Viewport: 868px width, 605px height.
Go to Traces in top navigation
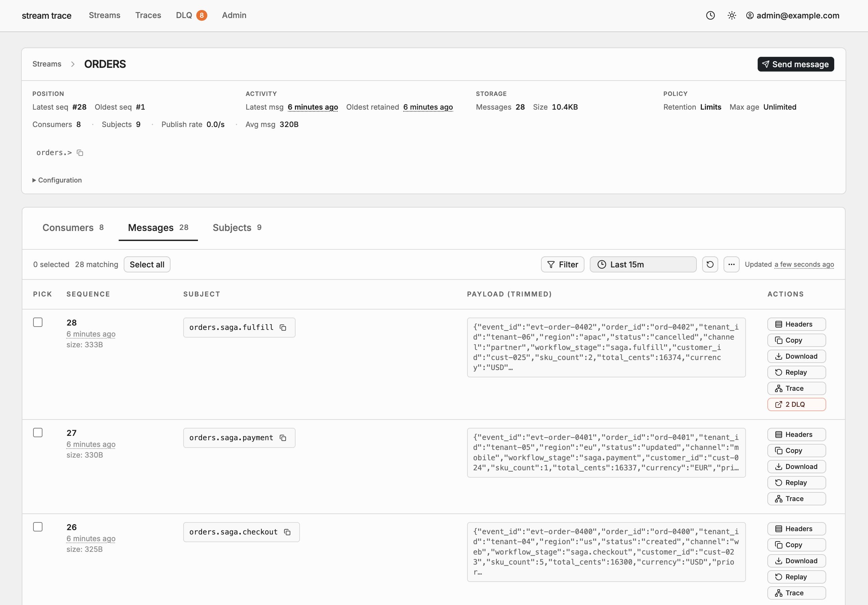148,15
